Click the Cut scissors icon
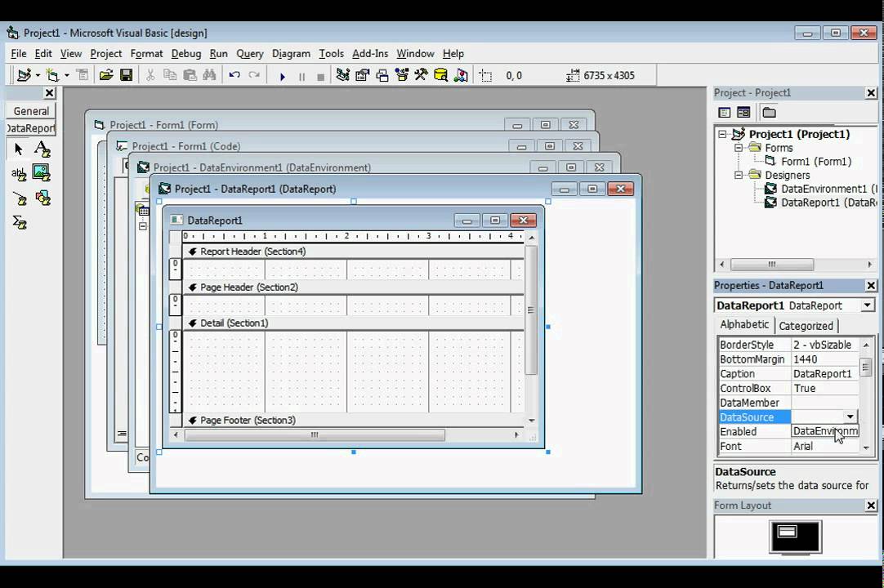The width and height of the screenshot is (884, 588). pos(150,75)
